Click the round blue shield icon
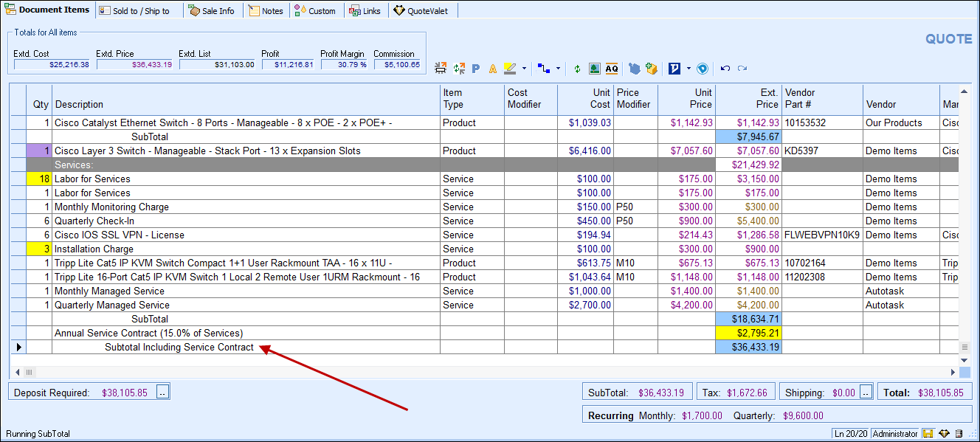Viewport: 980px width, 442px height. [x=703, y=69]
